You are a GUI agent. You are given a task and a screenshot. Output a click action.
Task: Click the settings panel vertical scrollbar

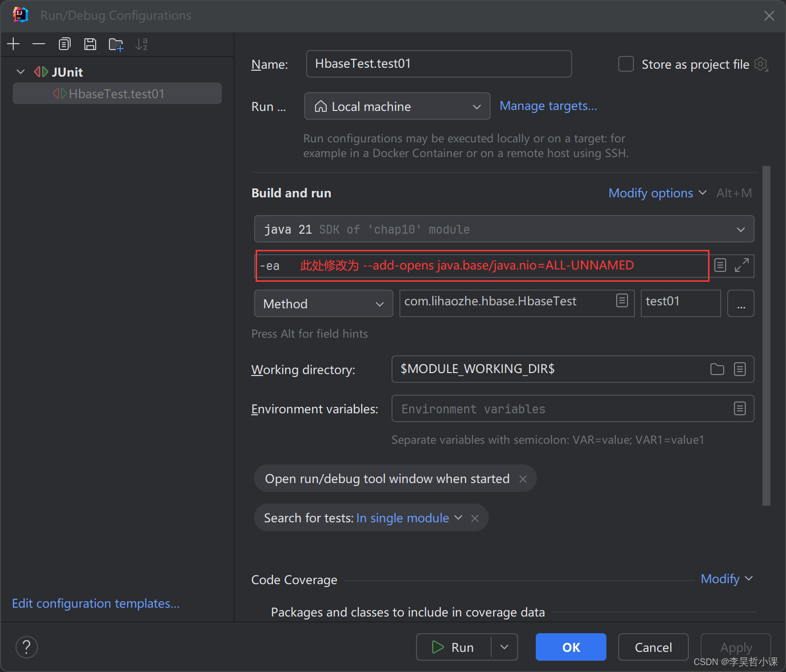[x=766, y=336]
